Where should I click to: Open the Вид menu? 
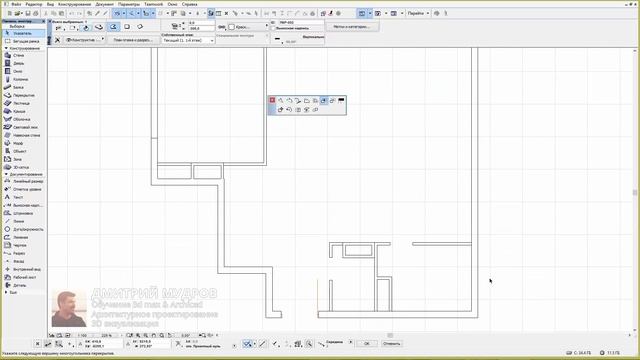[51, 4]
